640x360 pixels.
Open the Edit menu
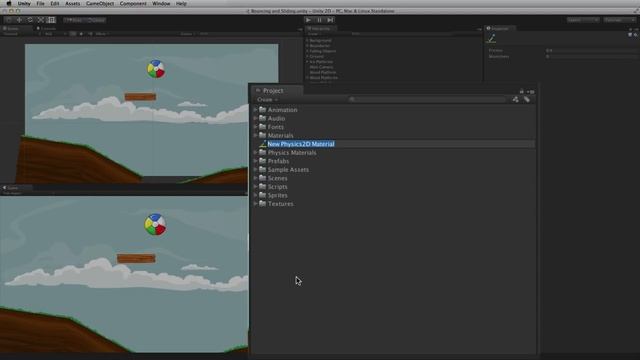tap(55, 3)
